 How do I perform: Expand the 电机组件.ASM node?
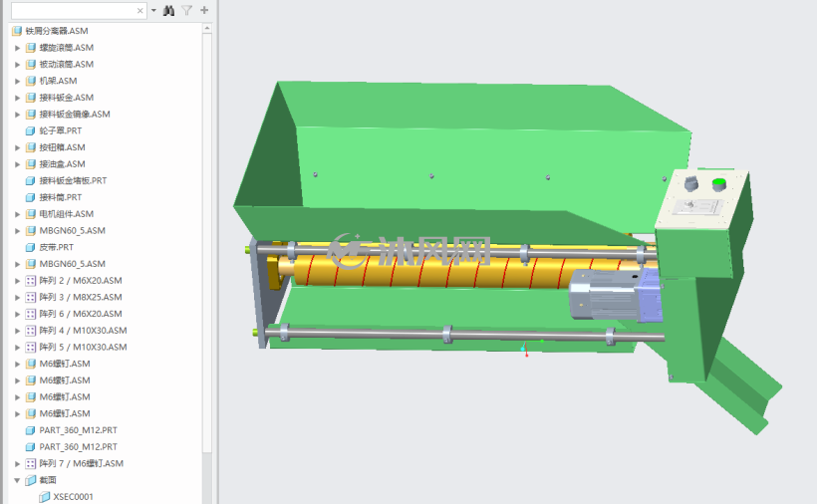(17, 214)
